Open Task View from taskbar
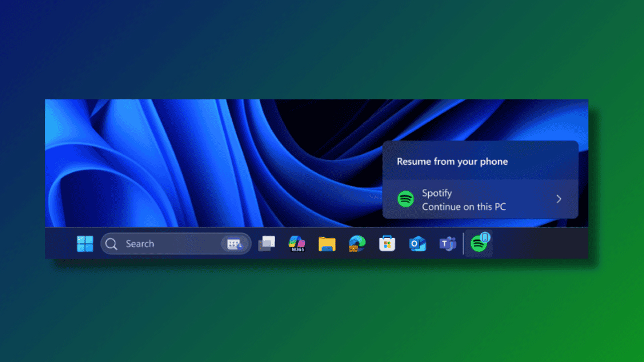This screenshot has height=362, width=644. pos(267,244)
